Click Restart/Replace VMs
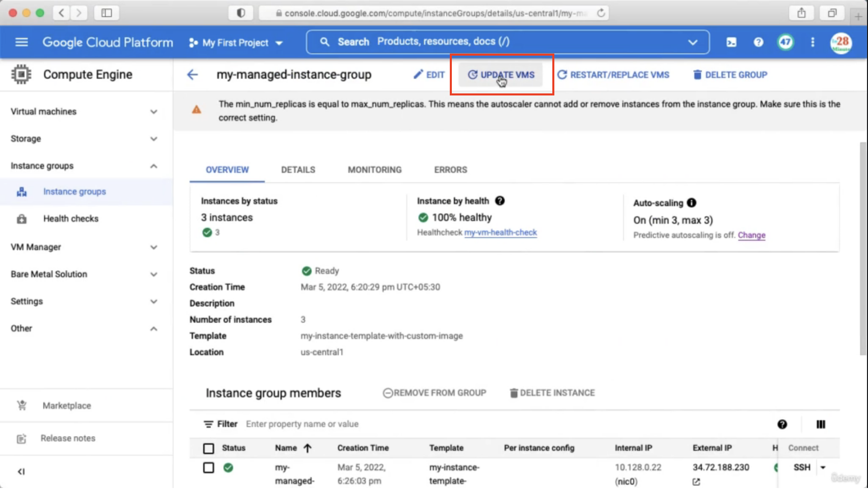The width and height of the screenshot is (868, 489). pos(613,75)
